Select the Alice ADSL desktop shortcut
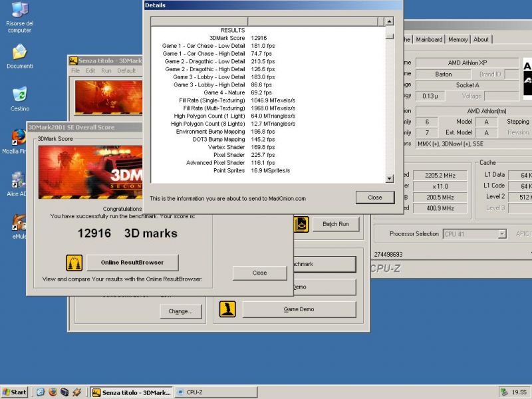This screenshot has height=399, width=532. point(17,184)
